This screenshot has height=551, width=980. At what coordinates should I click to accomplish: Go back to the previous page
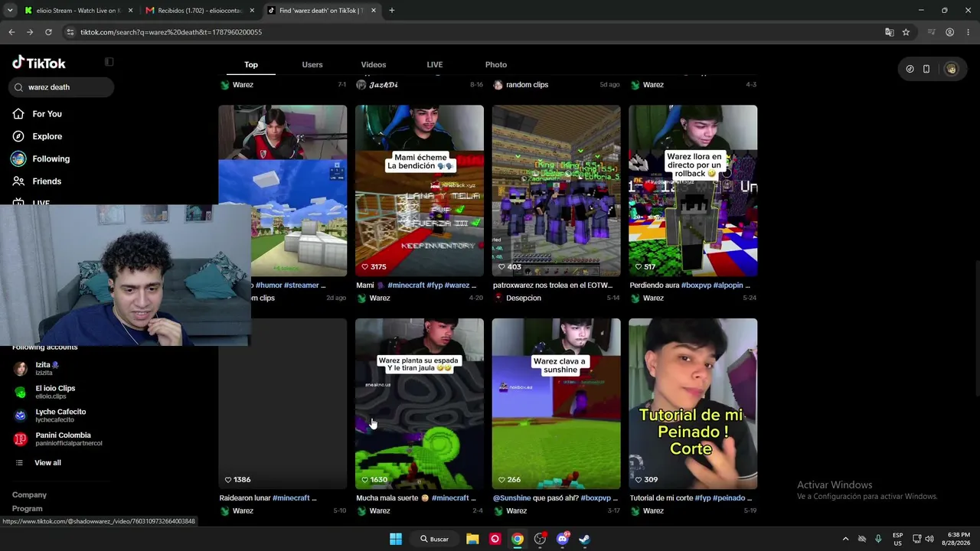click(x=11, y=32)
